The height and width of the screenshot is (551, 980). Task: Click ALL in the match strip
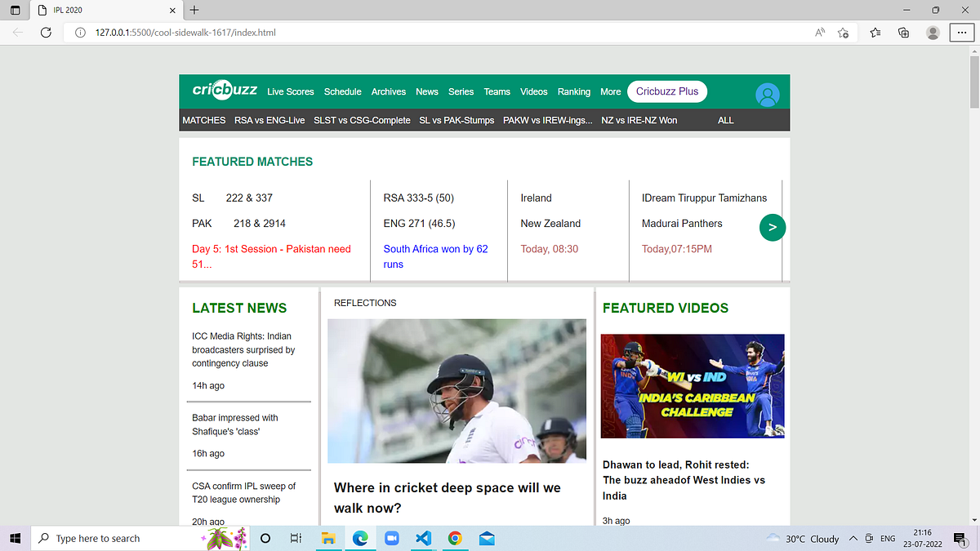coord(726,120)
